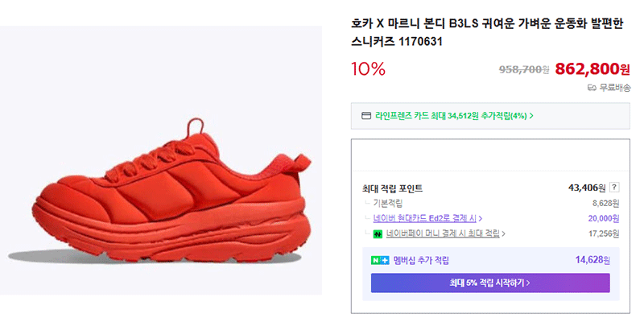Click the 최대 5% 적립 시작하기 button
The image size is (644, 318).
click(x=490, y=283)
